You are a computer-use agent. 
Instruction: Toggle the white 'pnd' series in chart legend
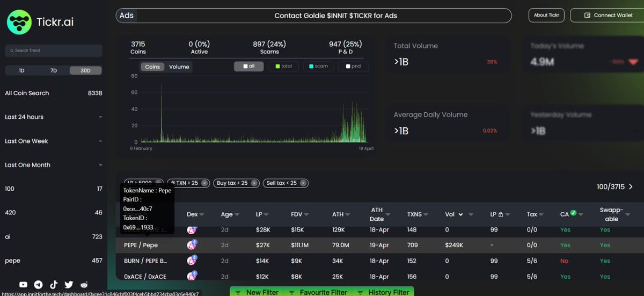point(348,67)
